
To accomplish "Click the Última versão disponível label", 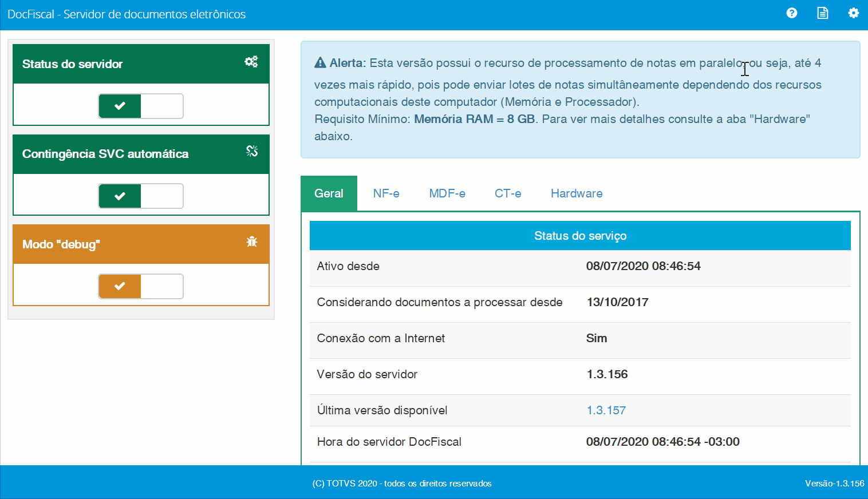I will point(382,410).
